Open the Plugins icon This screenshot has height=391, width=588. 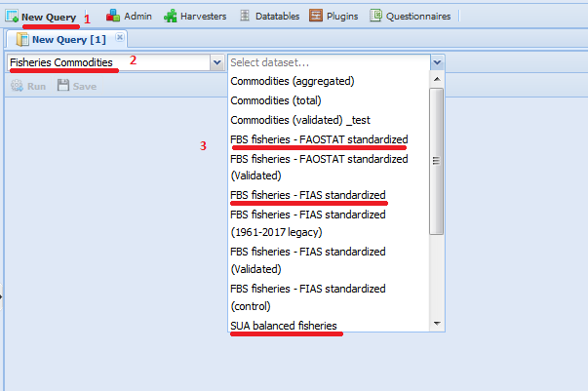tap(316, 16)
